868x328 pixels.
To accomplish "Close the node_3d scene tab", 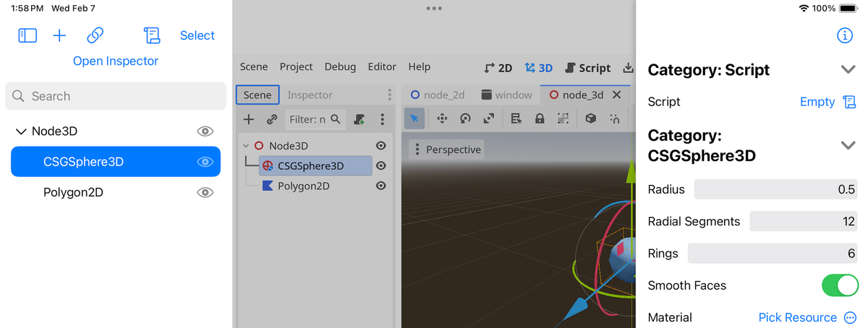I will click(x=617, y=95).
